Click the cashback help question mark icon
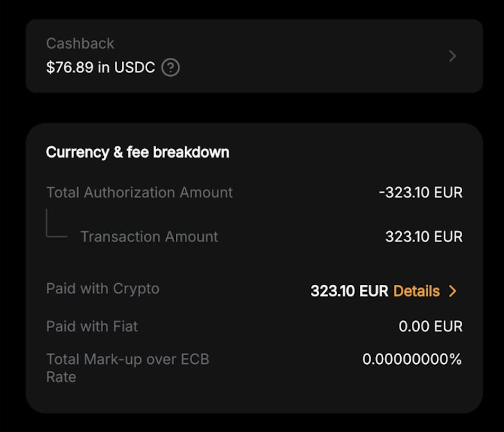 170,68
